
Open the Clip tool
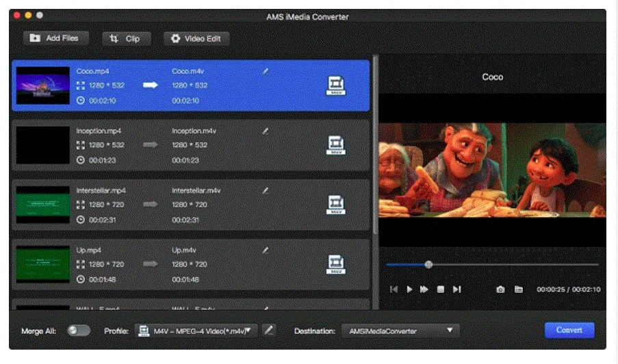pos(127,38)
